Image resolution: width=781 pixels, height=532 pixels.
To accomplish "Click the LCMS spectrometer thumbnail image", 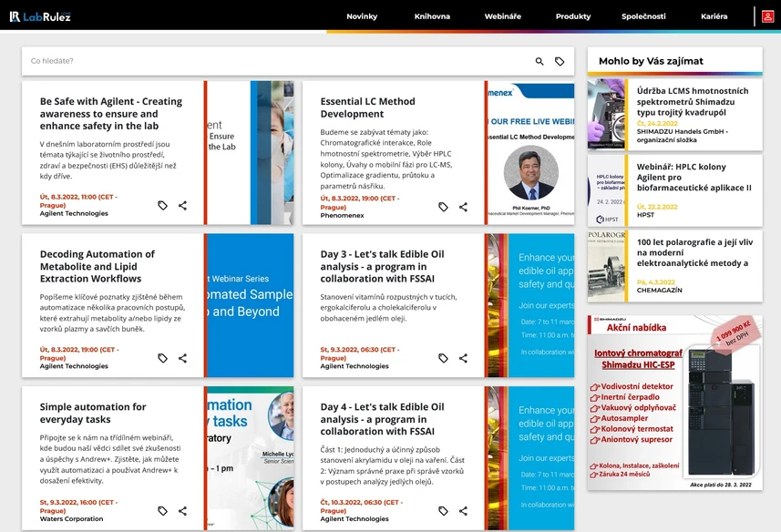I will pos(606,114).
